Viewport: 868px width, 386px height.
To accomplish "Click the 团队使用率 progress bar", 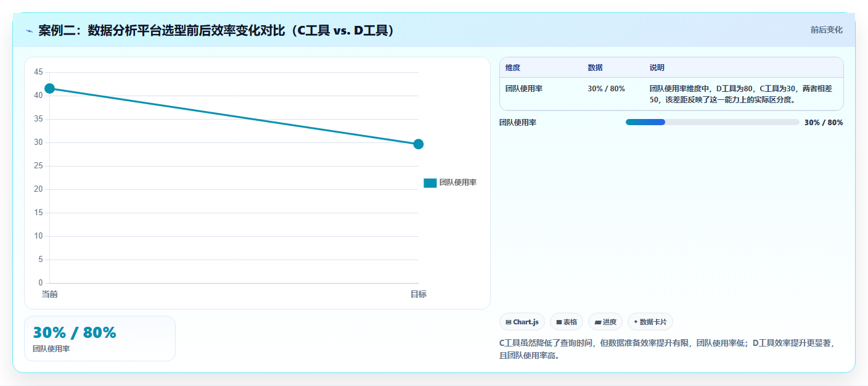I will pyautogui.click(x=712, y=122).
